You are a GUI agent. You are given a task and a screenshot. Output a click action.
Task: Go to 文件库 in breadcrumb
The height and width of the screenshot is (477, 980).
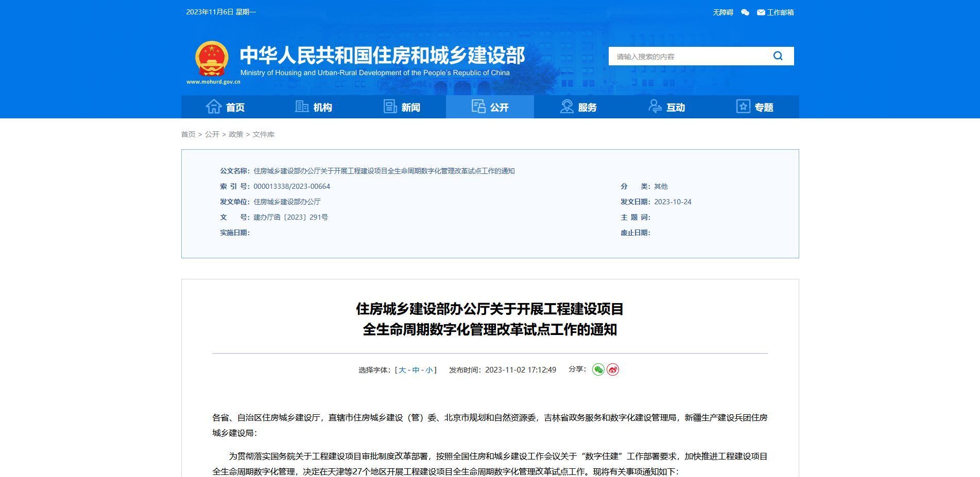(263, 134)
